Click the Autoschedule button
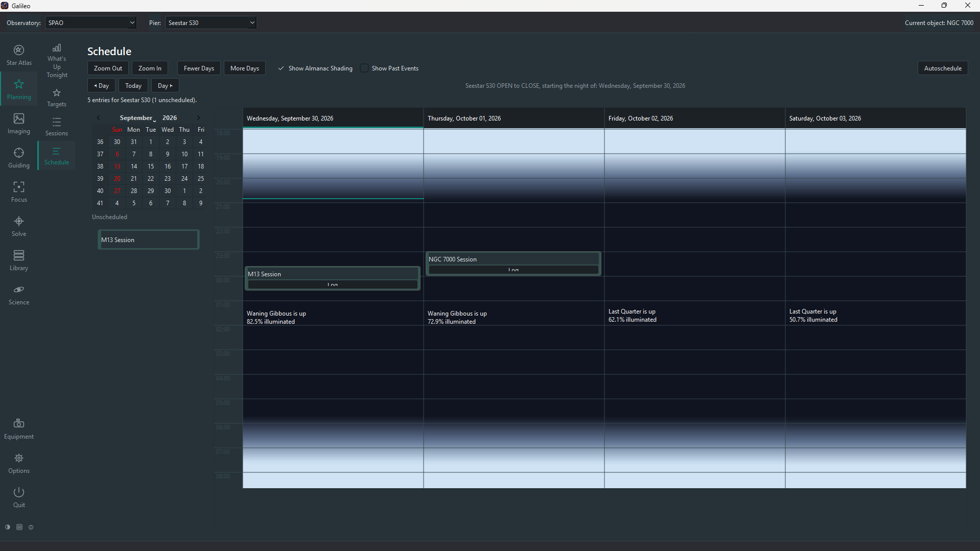Screen dimensions: 980x551 pyautogui.click(x=943, y=68)
